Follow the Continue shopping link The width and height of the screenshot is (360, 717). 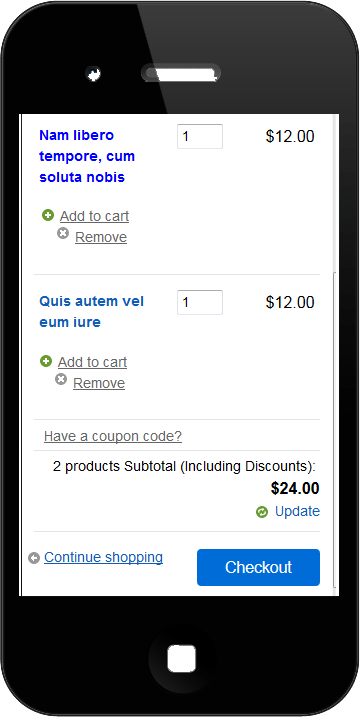click(x=103, y=557)
